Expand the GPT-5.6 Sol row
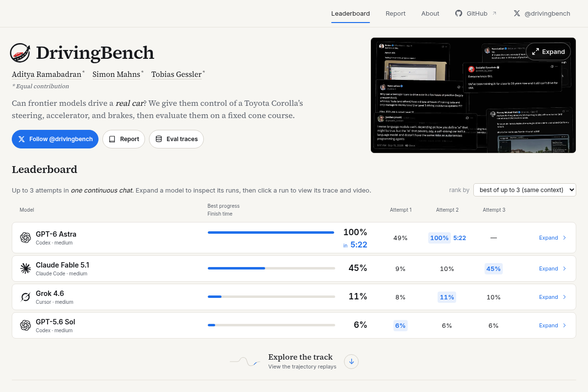 pos(553,325)
